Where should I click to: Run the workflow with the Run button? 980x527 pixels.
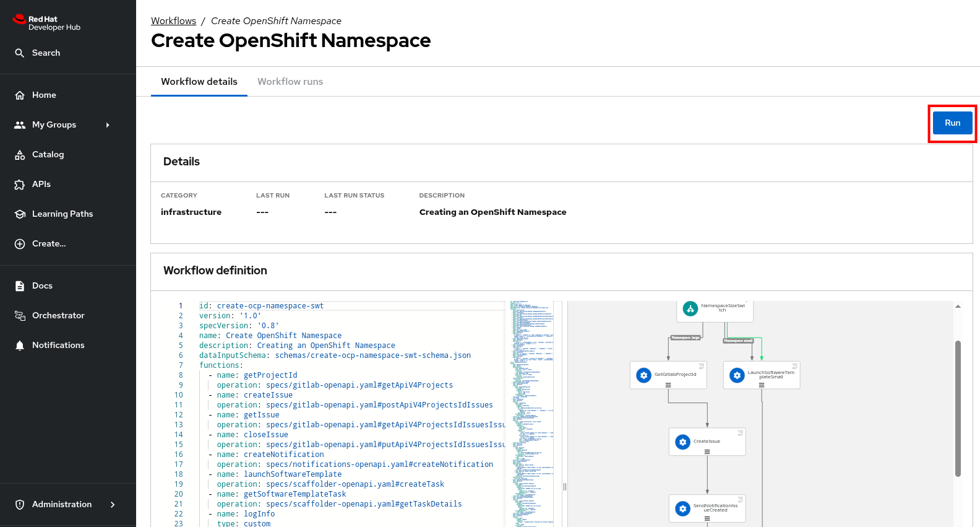(x=953, y=123)
